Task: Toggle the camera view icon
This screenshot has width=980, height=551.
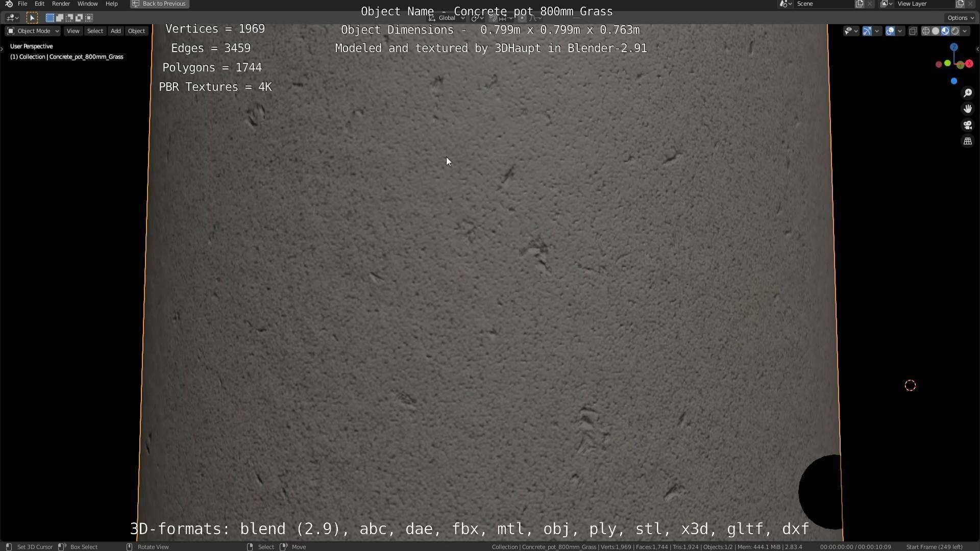Action: (x=968, y=125)
